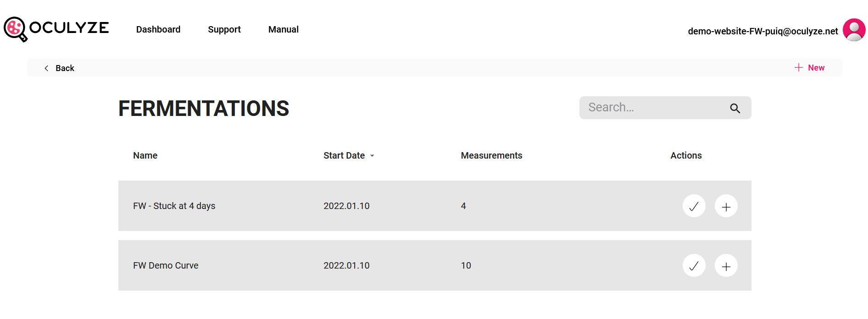Click the back chevron arrow
The image size is (868, 319).
[46, 68]
